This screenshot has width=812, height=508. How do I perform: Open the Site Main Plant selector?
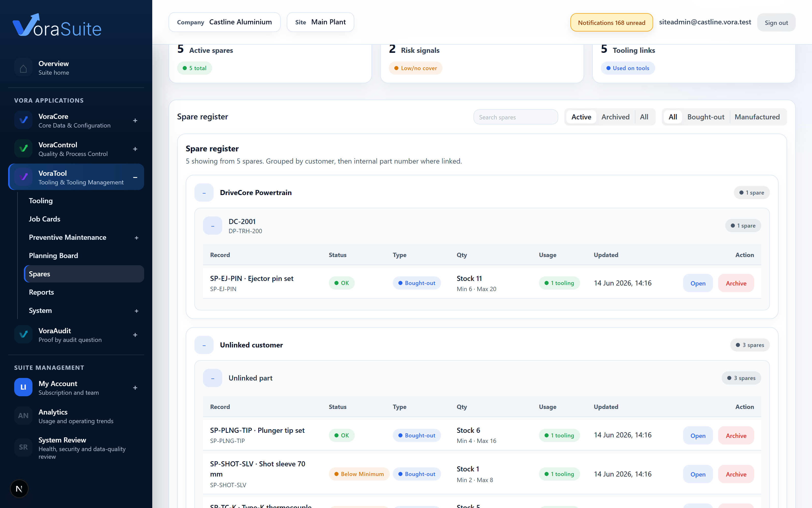tap(320, 22)
